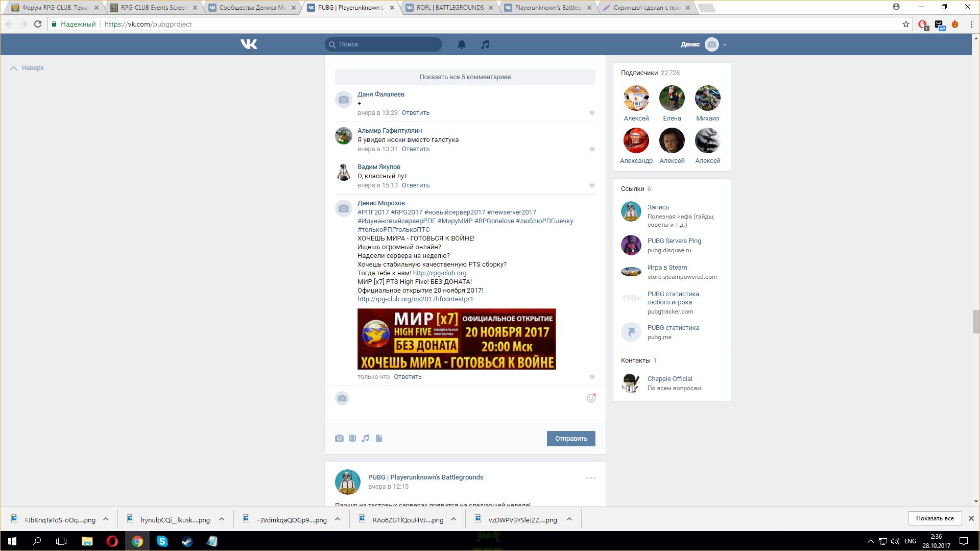Click Показать все downloads button
The width and height of the screenshot is (980, 551).
coord(935,518)
